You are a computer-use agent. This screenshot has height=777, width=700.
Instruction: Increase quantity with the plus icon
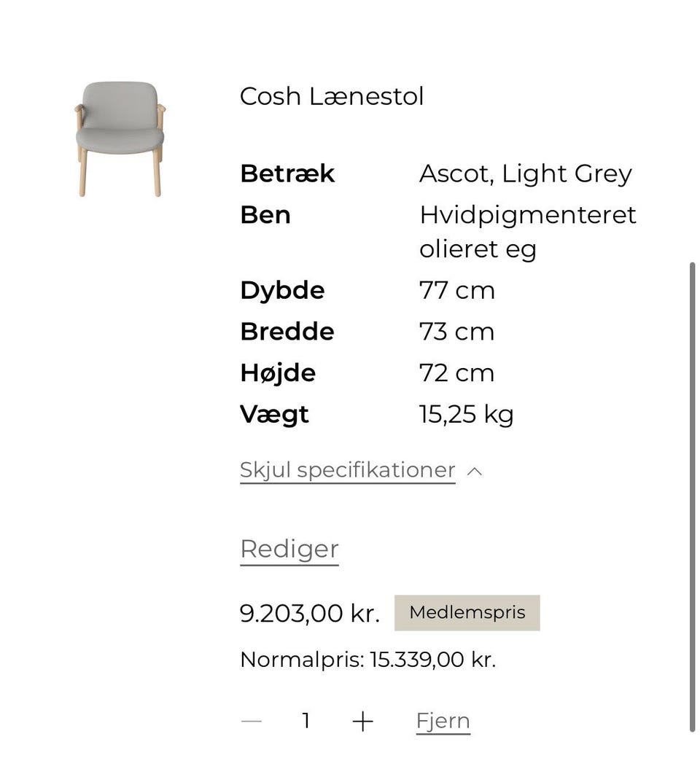362,721
